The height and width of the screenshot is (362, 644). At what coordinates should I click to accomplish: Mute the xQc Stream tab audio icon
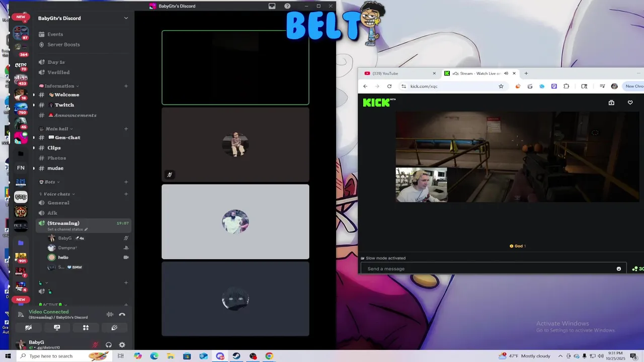pyautogui.click(x=506, y=73)
